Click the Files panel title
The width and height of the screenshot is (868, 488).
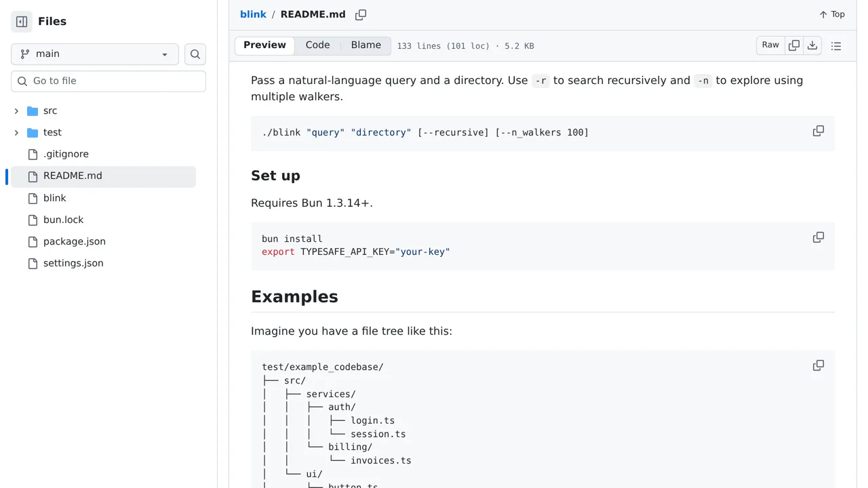point(52,22)
